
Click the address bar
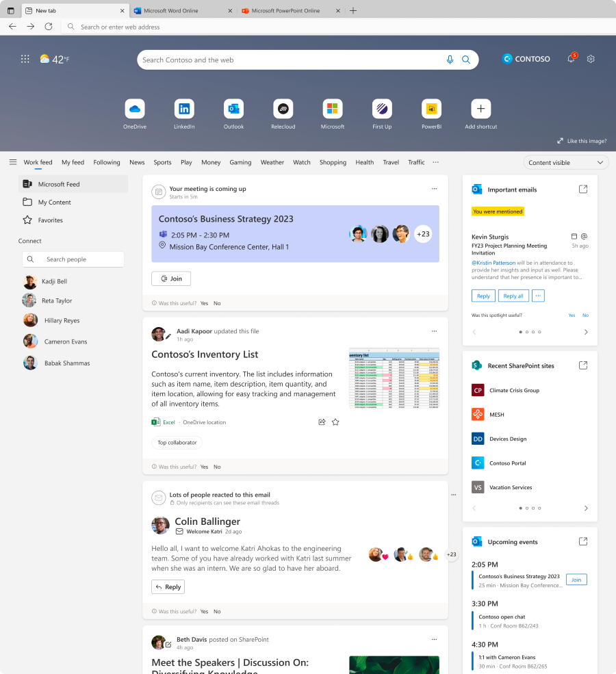point(337,27)
